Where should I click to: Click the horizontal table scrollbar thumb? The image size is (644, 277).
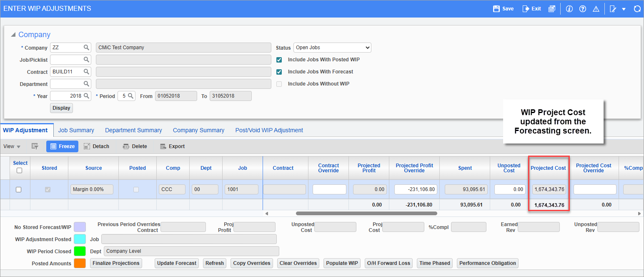366,214
